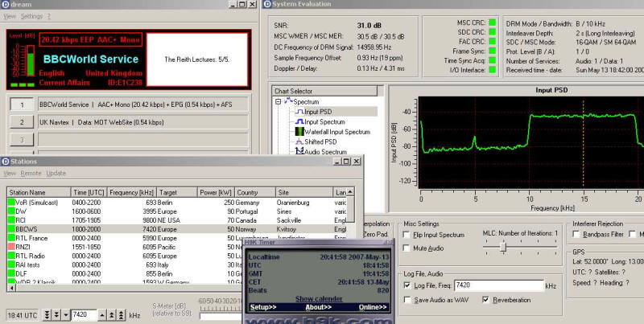This screenshot has height=324, width=644.
Task: Open Show calender link in timer
Action: click(x=319, y=298)
